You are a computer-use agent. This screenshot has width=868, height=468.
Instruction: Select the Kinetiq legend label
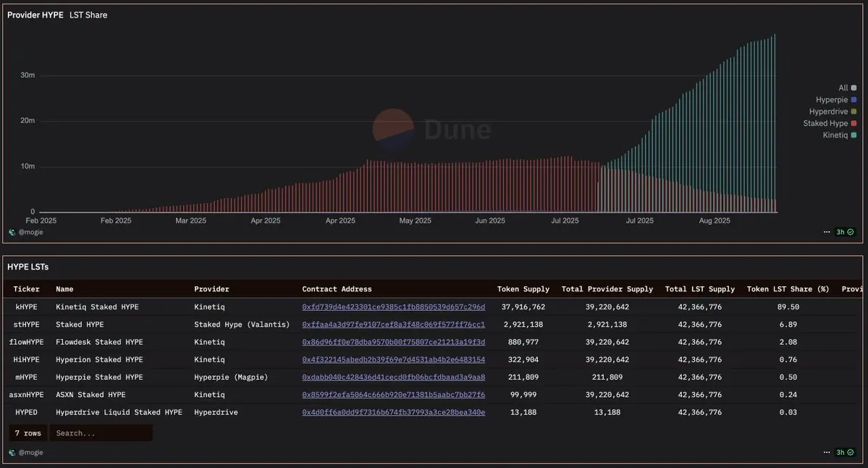pos(835,135)
